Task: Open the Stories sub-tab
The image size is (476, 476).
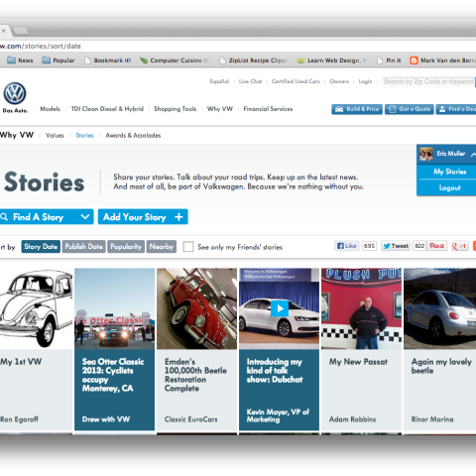Action: (84, 135)
